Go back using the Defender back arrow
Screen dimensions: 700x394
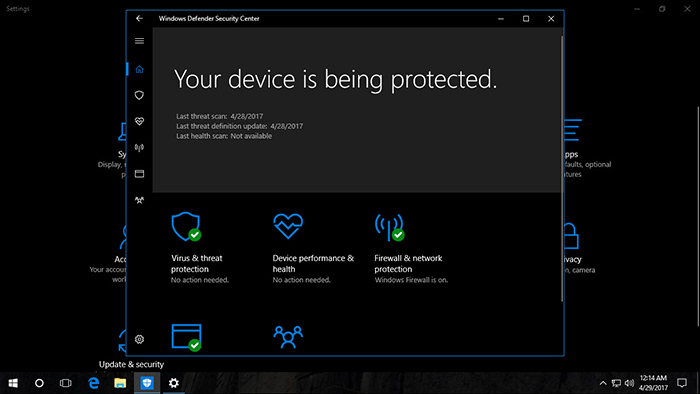pos(139,18)
